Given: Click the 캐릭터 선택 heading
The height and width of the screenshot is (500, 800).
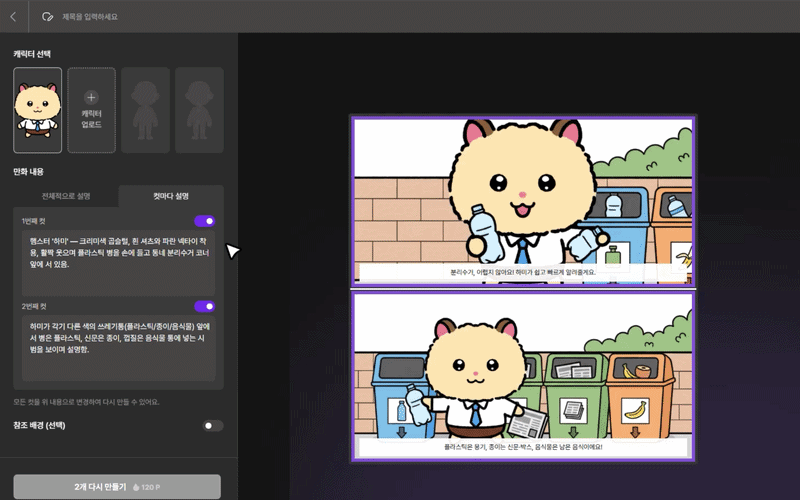Looking at the screenshot, I should 32,54.
